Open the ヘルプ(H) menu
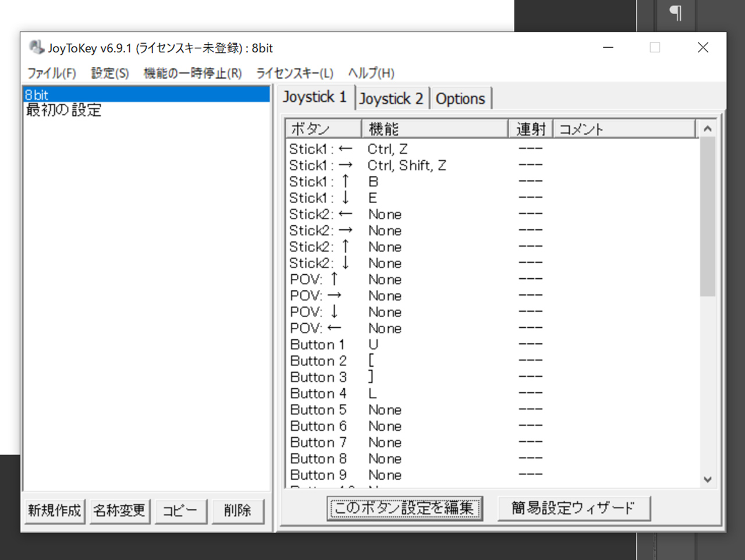The height and width of the screenshot is (560, 745). 371,73
